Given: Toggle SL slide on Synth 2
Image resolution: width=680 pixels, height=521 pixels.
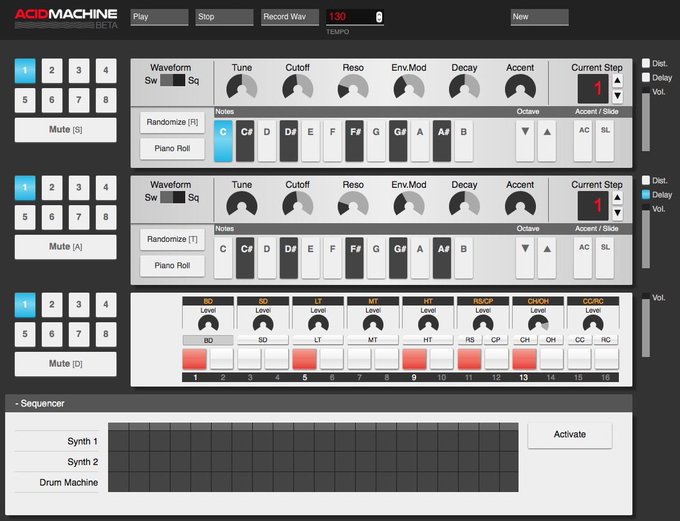Looking at the screenshot, I should click(605, 258).
